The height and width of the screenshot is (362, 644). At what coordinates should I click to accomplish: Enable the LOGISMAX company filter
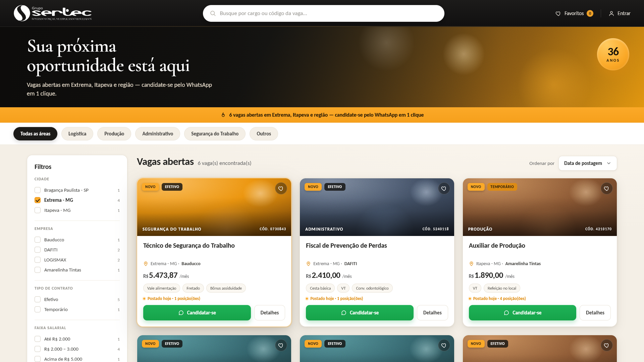(38, 260)
